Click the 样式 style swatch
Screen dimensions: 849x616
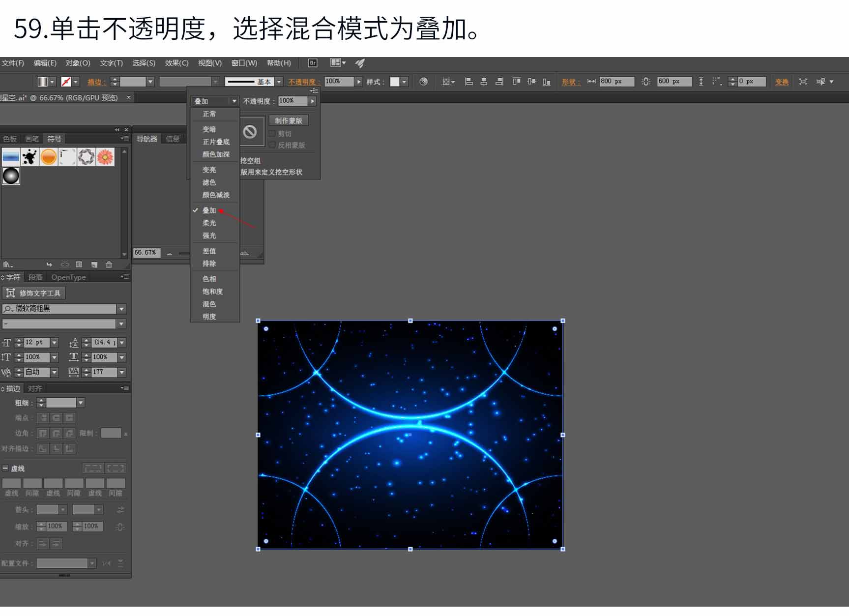(395, 82)
